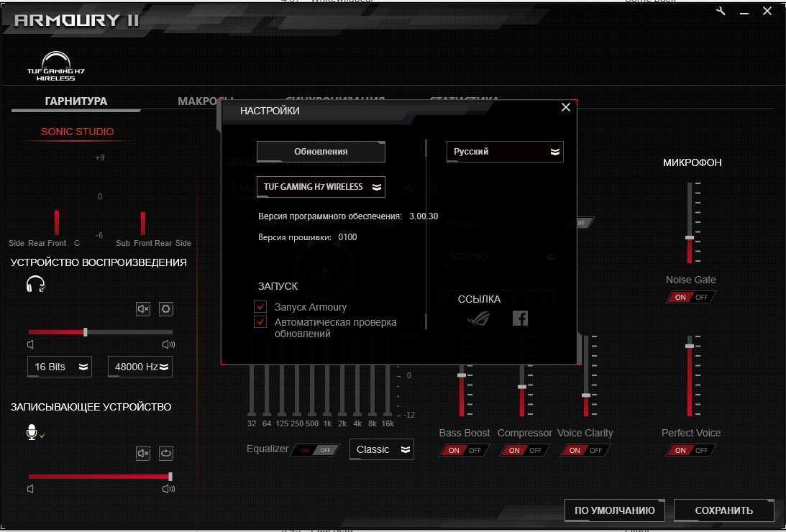Toggle the Compressor switch
Image resolution: width=786 pixels, height=532 pixels.
(x=524, y=450)
